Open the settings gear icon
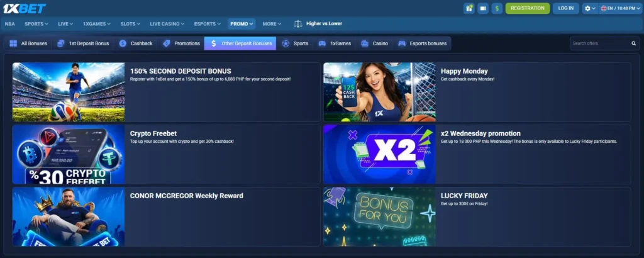 coord(588,8)
